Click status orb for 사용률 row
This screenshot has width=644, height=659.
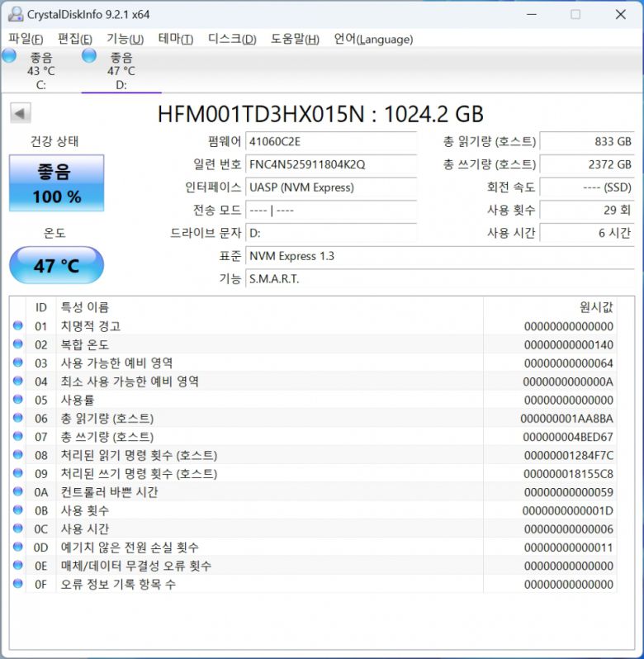pyautogui.click(x=18, y=400)
